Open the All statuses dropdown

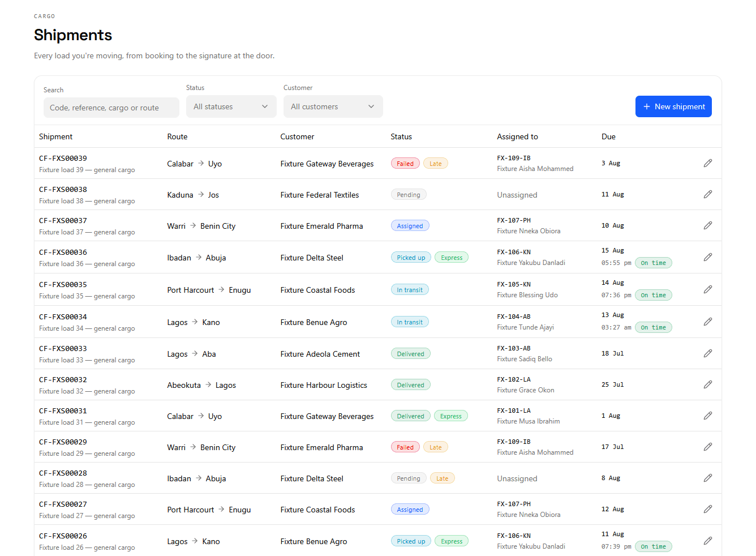(231, 106)
